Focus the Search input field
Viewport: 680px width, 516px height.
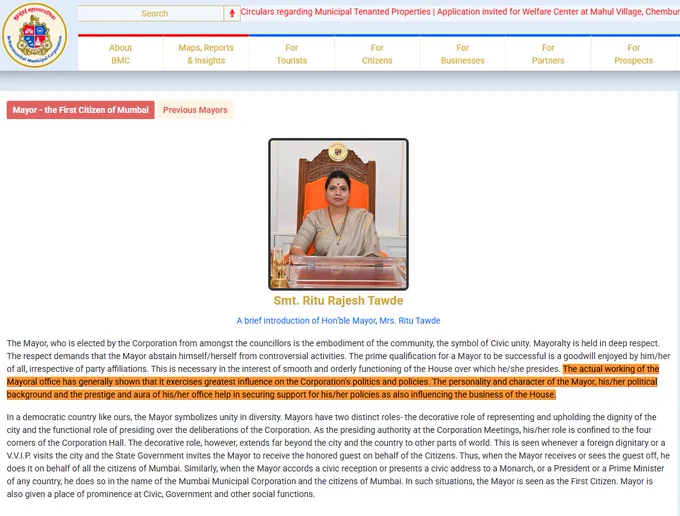150,13
